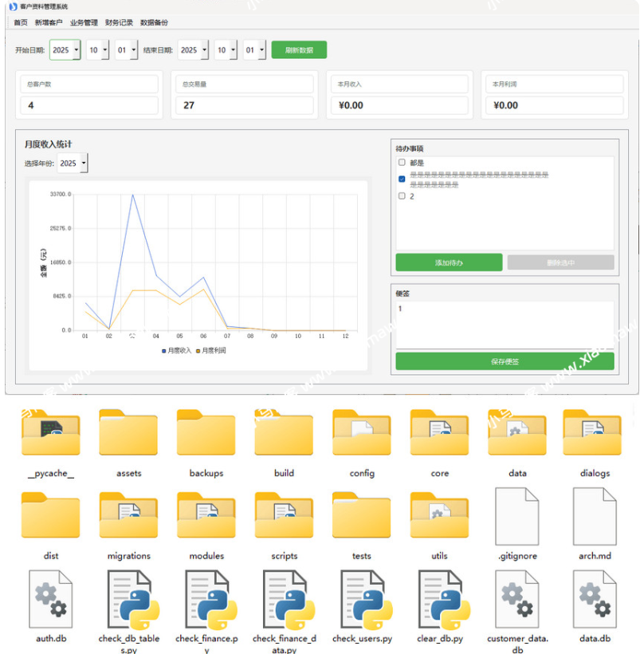Click inside the 便签 note text area
644x654 pixels.
point(505,325)
